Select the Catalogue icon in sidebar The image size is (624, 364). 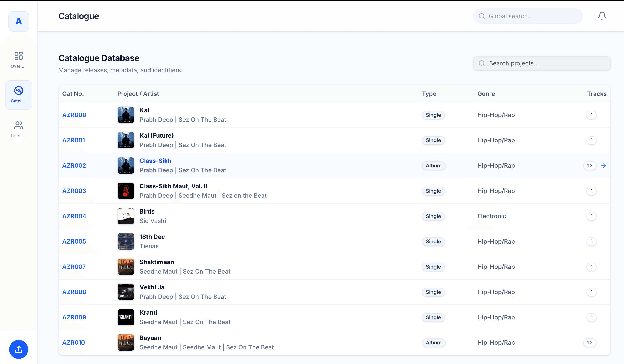18,95
